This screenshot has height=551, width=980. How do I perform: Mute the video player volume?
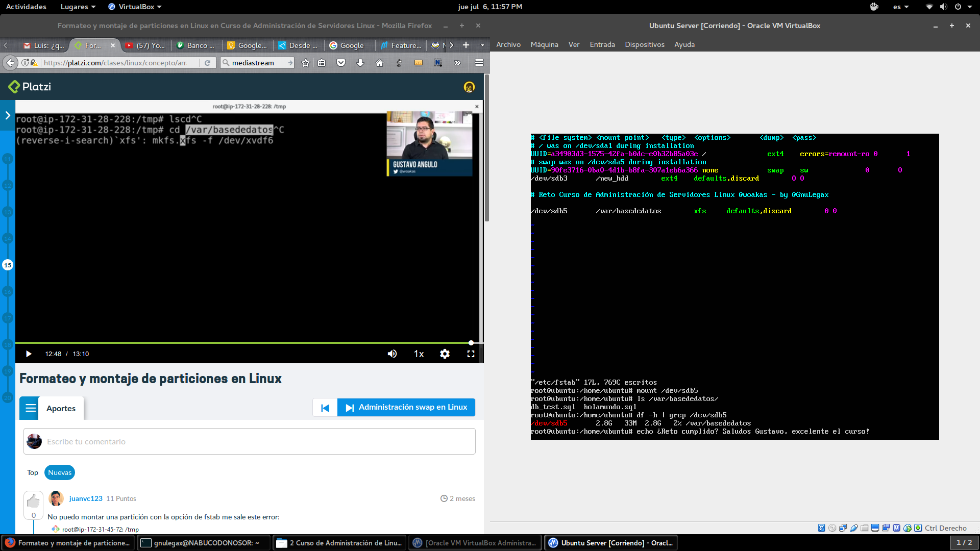392,354
